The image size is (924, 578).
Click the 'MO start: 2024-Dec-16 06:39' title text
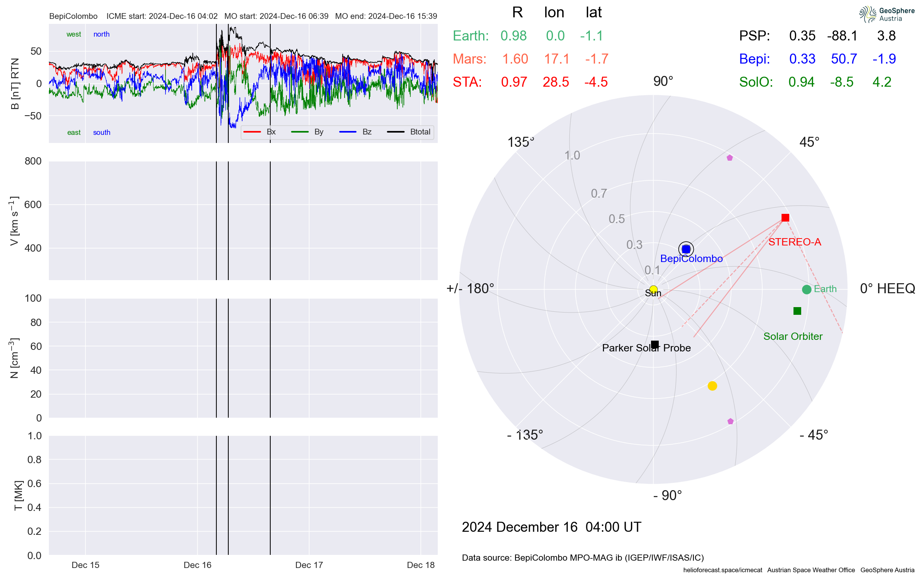pyautogui.click(x=276, y=16)
